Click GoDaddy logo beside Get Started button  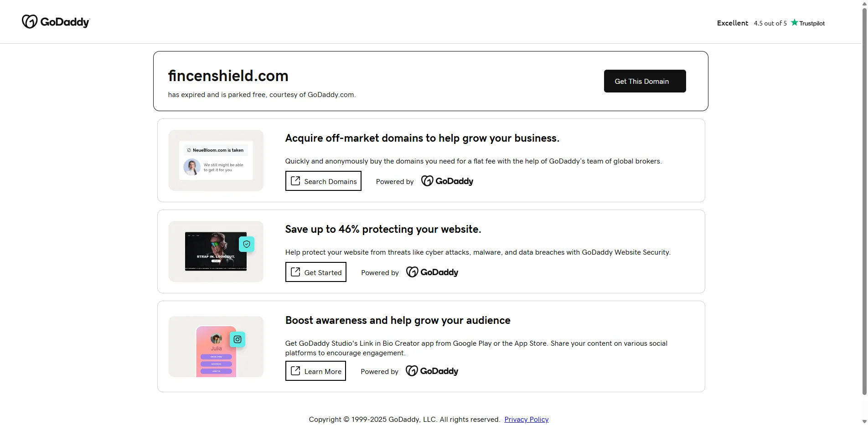pos(431,271)
